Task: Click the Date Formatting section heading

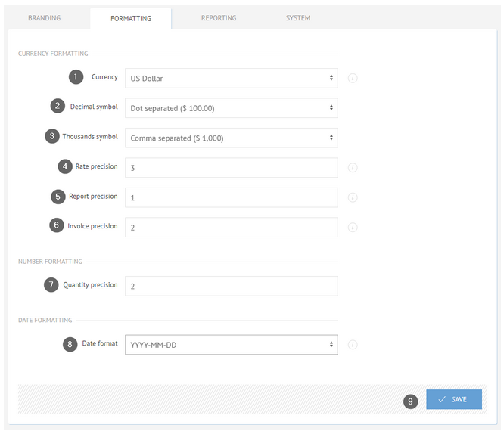Action: tap(45, 321)
